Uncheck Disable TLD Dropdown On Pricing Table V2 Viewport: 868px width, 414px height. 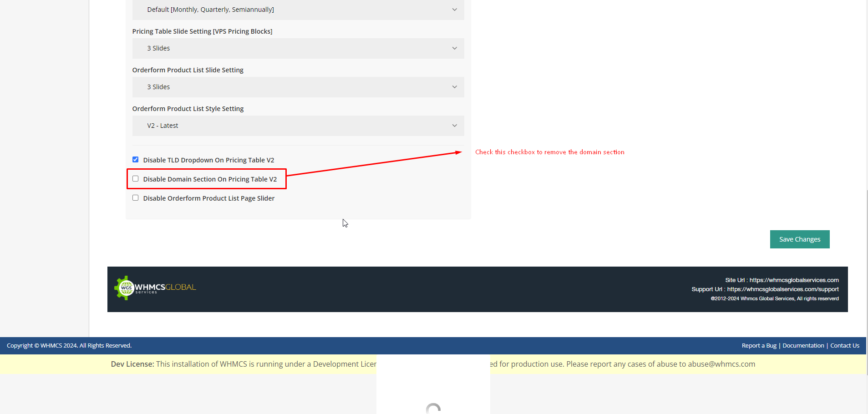point(136,160)
